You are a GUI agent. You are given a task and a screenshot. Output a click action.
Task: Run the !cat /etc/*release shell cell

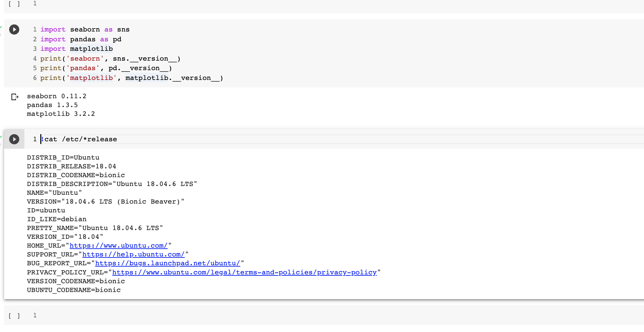pyautogui.click(x=14, y=139)
